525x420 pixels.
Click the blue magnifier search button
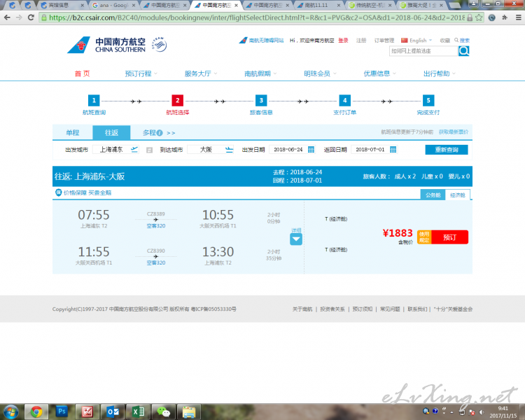pos(463,51)
